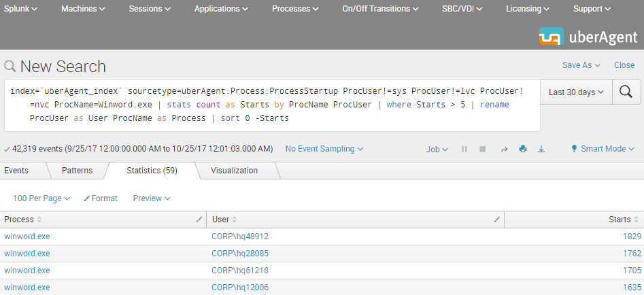Click pencil edit icon in Process column
The image size is (644, 295).
click(x=199, y=220)
